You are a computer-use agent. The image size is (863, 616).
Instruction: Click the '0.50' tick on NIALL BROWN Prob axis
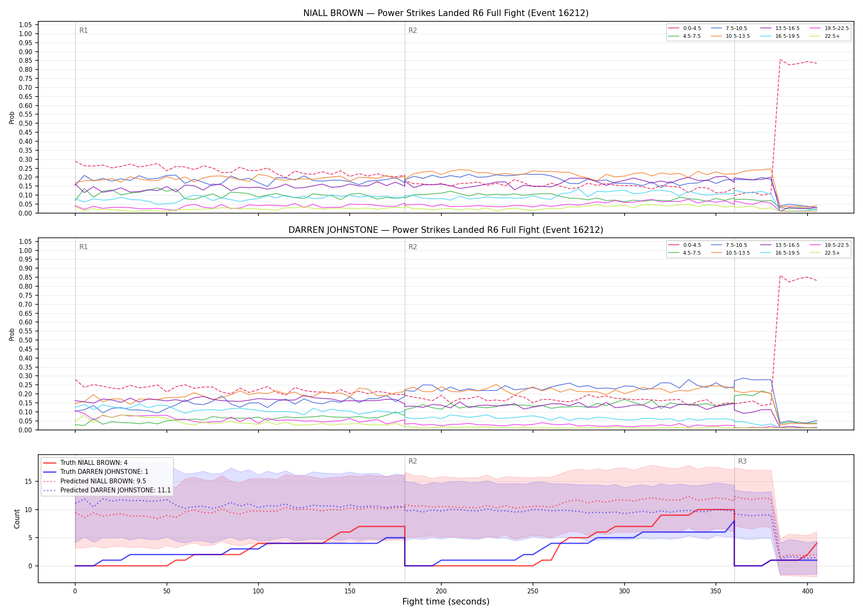pos(25,124)
